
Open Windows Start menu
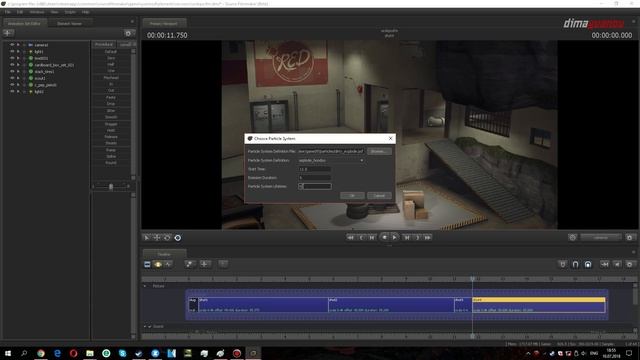pos(7,353)
